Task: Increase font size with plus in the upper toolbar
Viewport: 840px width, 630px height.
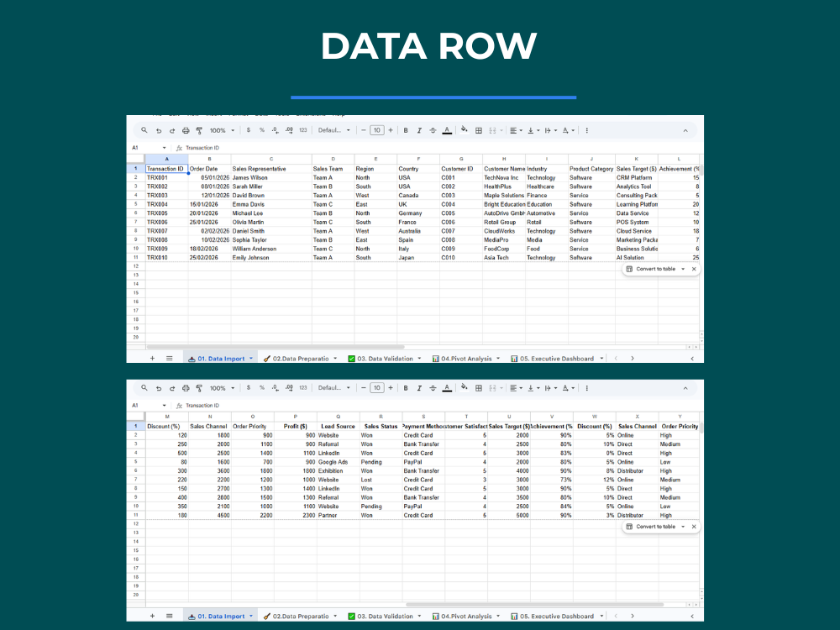Action: 391,130
